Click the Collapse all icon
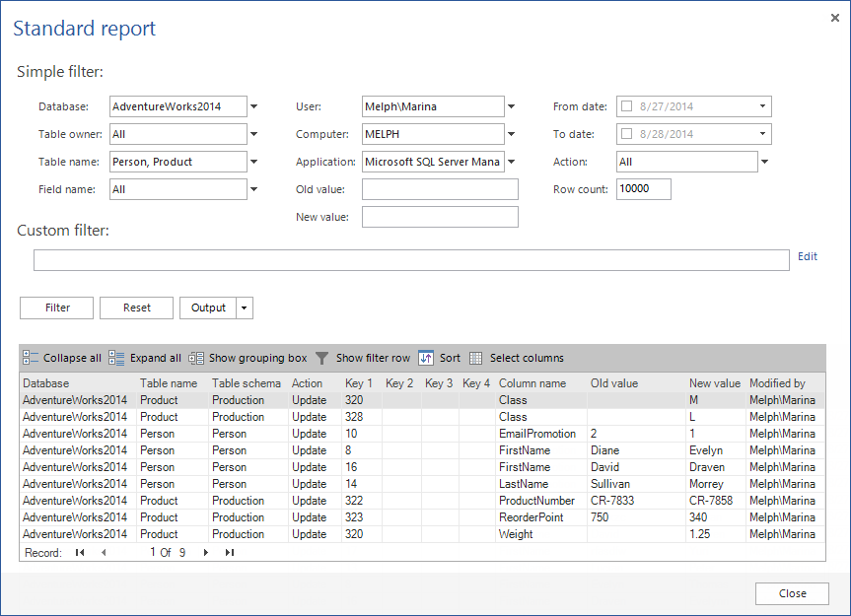The image size is (851, 616). [x=31, y=358]
